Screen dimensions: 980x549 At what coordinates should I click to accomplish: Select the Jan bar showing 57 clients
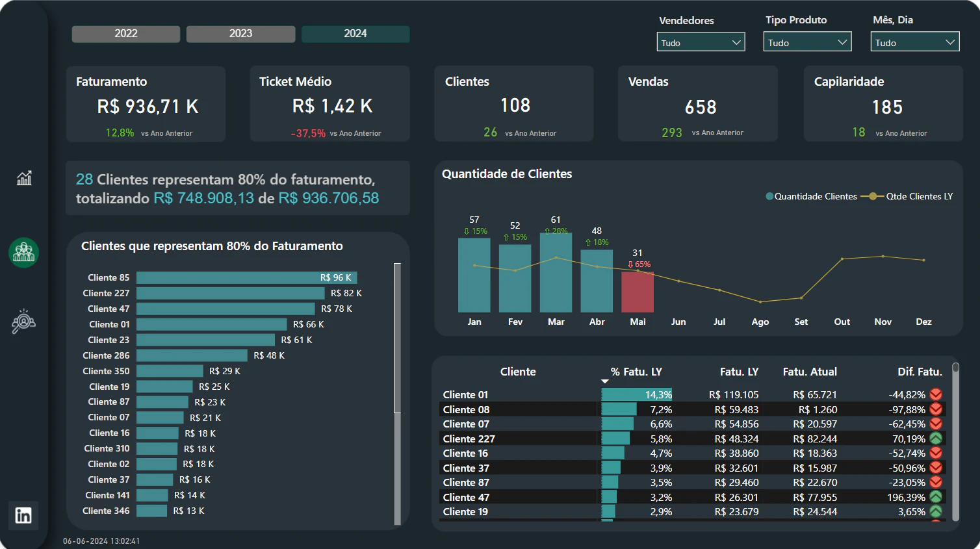(474, 275)
